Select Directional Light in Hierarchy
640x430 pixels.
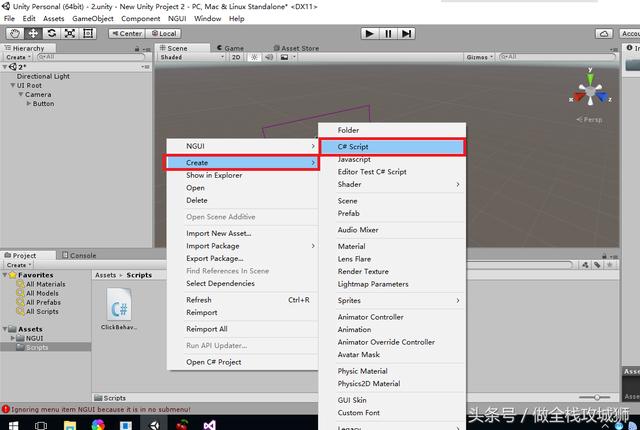tap(43, 76)
